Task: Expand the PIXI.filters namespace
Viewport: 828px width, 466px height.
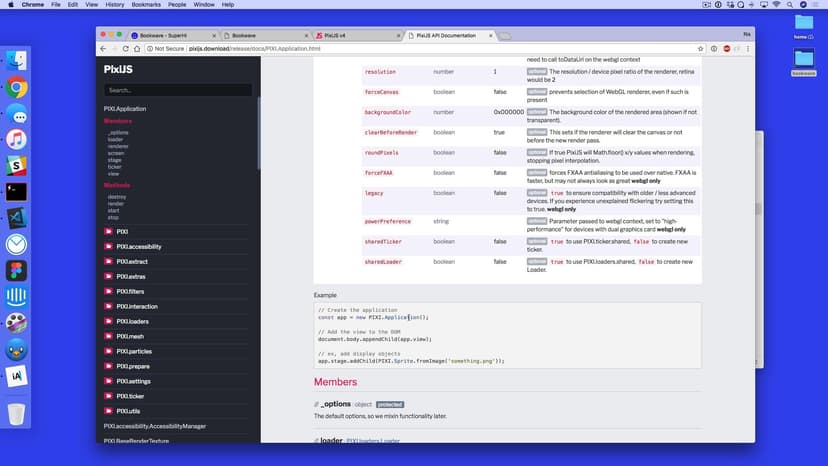Action: (130, 291)
